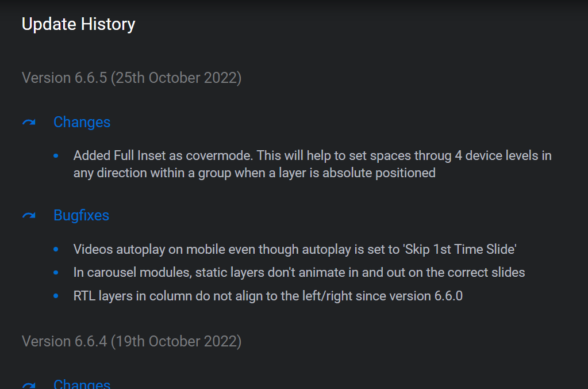Open the Changes section under Version 6.6.4
The image size is (588, 389).
tap(82, 384)
